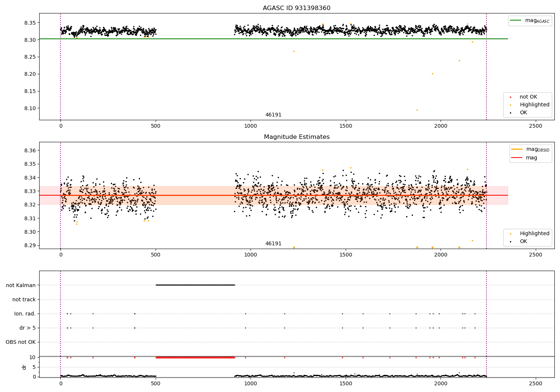Click the 8.36 y-tick in Magnitude Estimates
The width and height of the screenshot is (560, 392).
(x=30, y=151)
